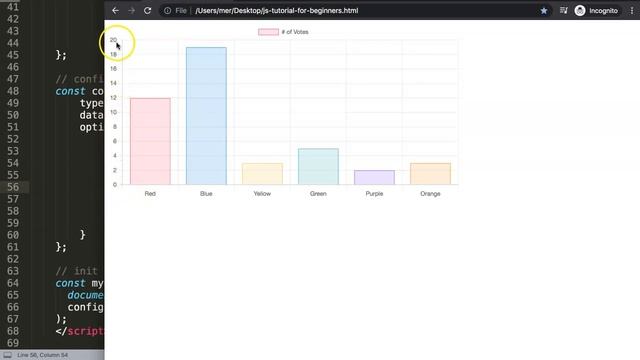
Task: Click the 'Yellow' axis label
Action: pyautogui.click(x=262, y=193)
